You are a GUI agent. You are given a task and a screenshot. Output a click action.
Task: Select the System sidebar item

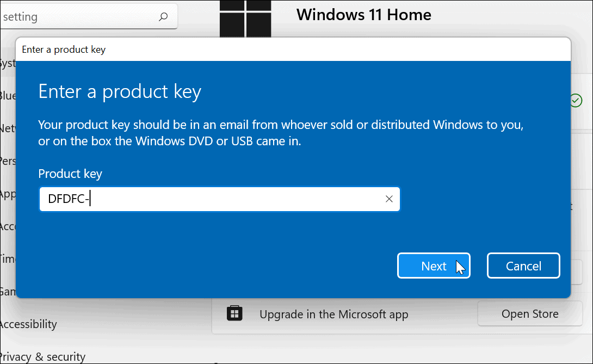(8, 64)
